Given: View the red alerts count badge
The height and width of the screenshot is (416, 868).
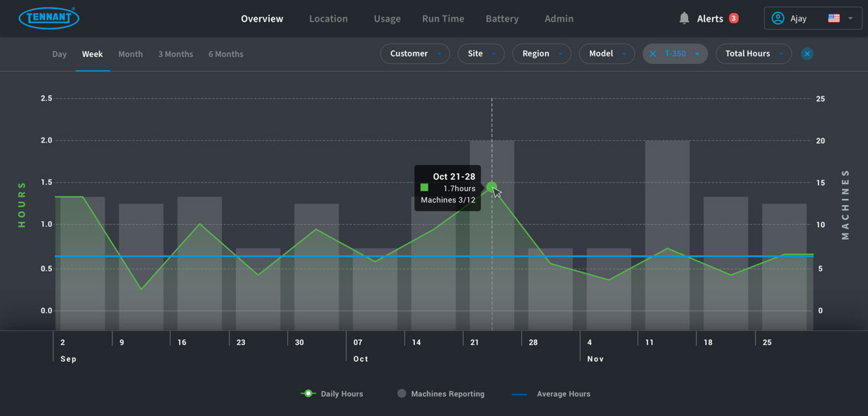Looking at the screenshot, I should pyautogui.click(x=733, y=18).
